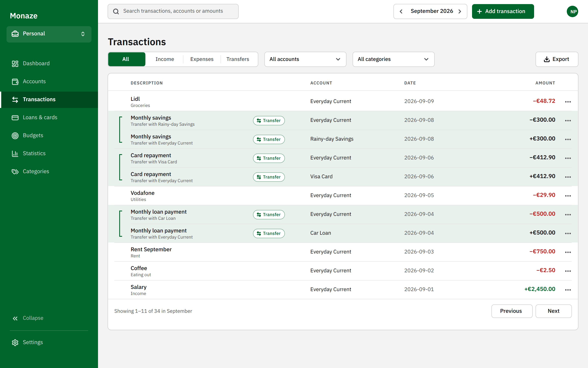Go to previous month chevron
This screenshot has height=368, width=588.
point(401,11)
